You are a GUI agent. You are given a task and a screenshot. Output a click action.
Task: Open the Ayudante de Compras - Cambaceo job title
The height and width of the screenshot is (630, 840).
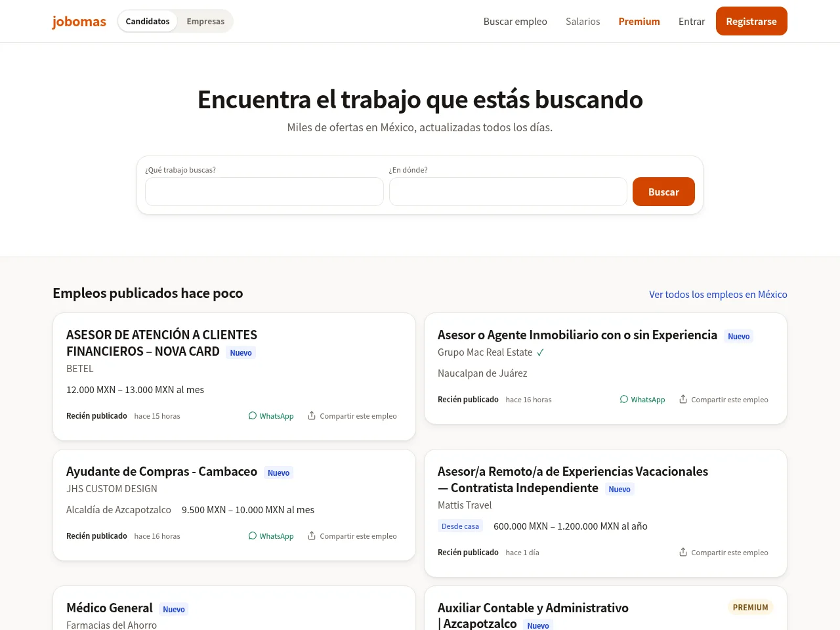point(161,471)
